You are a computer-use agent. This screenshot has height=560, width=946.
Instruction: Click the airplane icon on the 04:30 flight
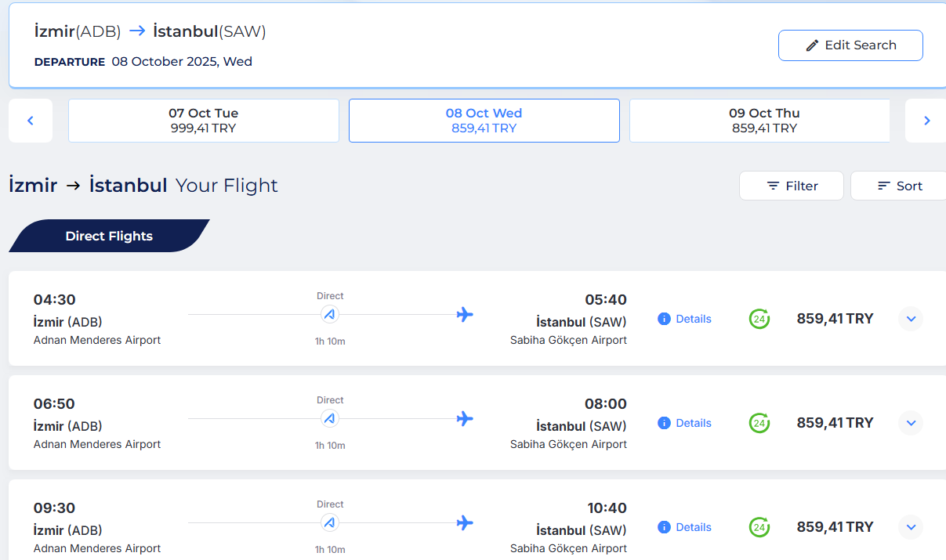tap(465, 314)
